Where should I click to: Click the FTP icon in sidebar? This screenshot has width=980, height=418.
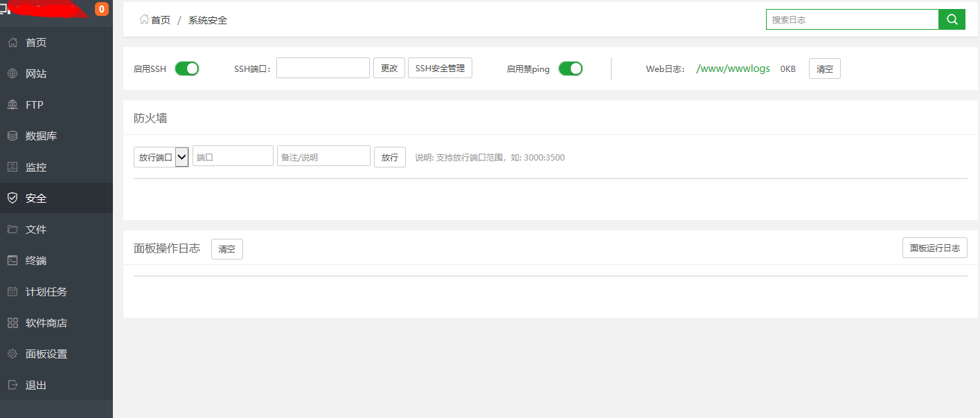click(12, 105)
